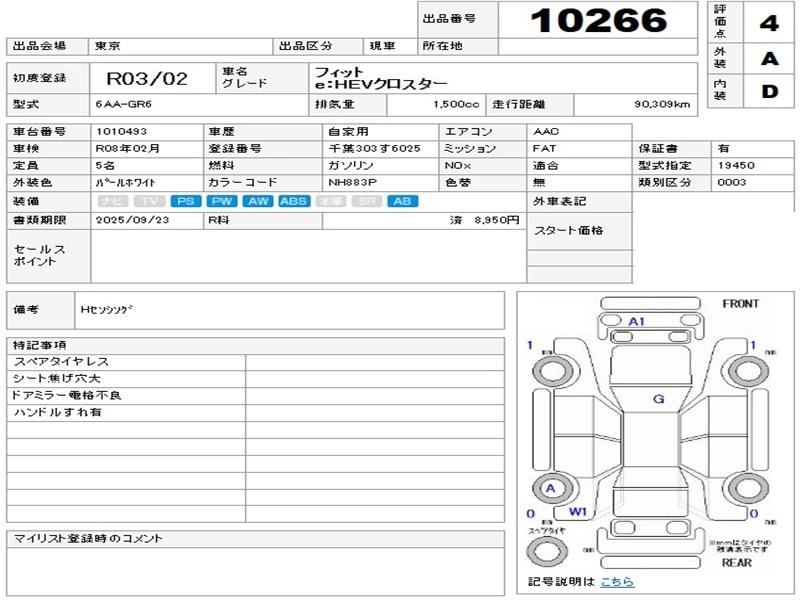Click the spare tire icon labeled スペアタイヤ

tap(546, 551)
